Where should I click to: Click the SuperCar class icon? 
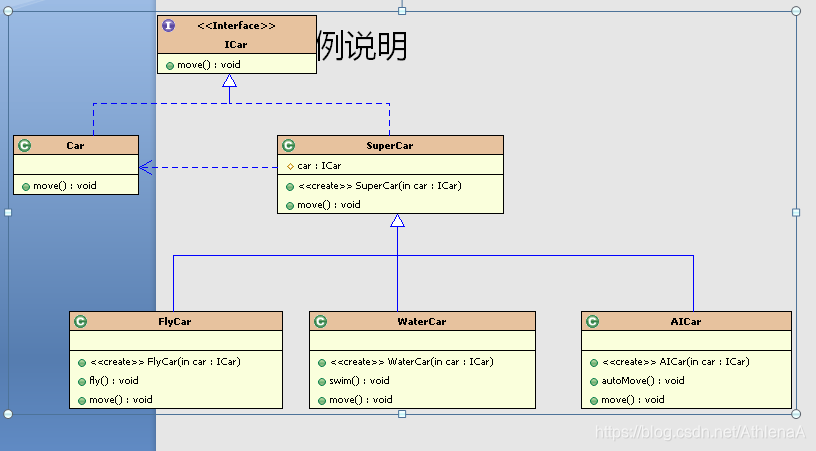pos(289,146)
